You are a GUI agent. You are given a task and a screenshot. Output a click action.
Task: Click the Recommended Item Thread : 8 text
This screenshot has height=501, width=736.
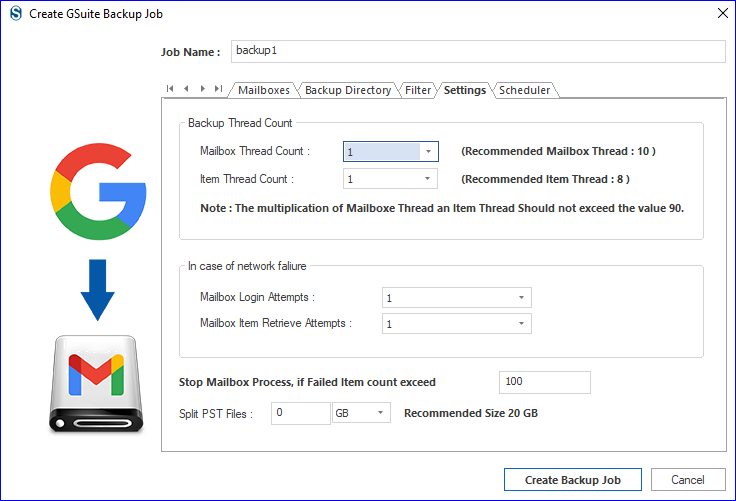(x=545, y=179)
